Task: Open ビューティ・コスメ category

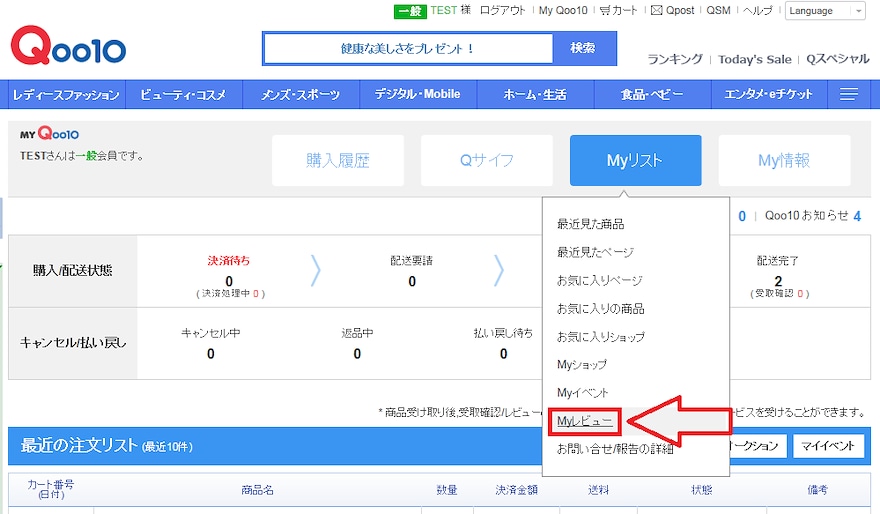Action: pos(184,94)
